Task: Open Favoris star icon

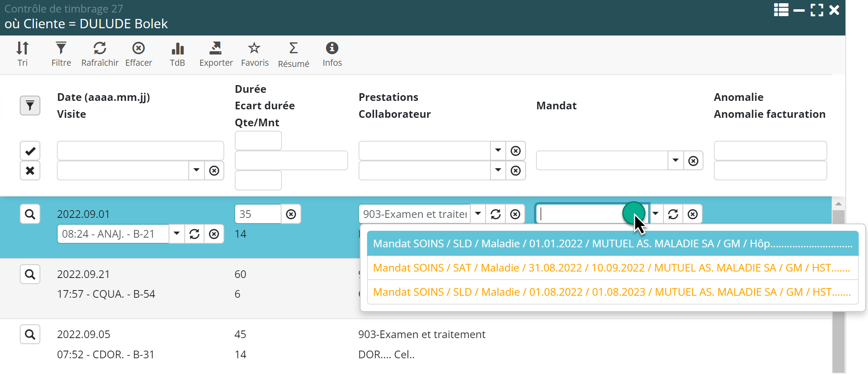Action: (x=255, y=54)
